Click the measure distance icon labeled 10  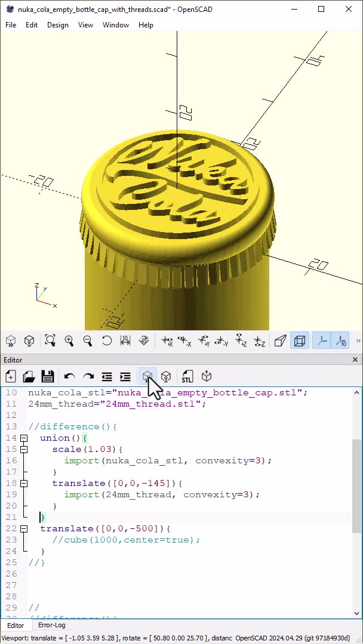coord(125,341)
